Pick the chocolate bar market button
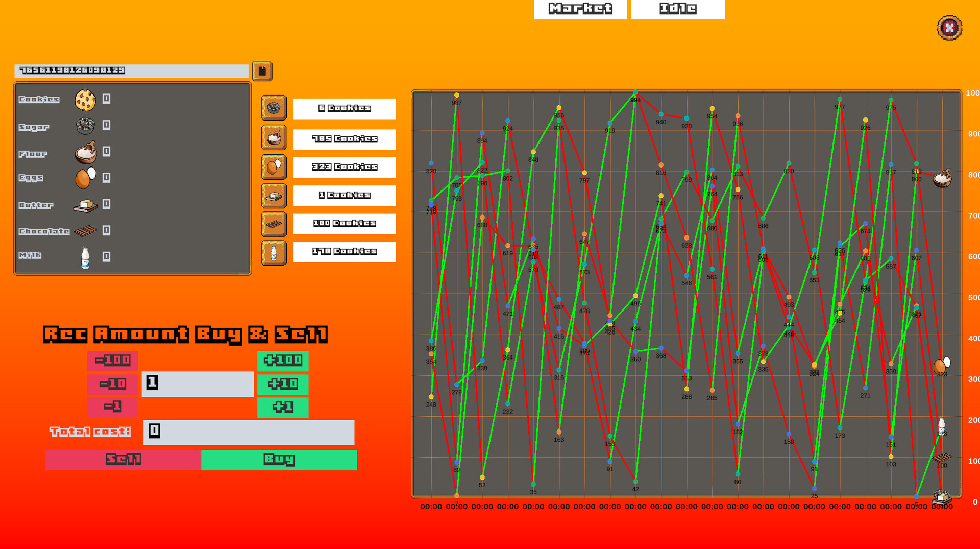 [x=274, y=224]
